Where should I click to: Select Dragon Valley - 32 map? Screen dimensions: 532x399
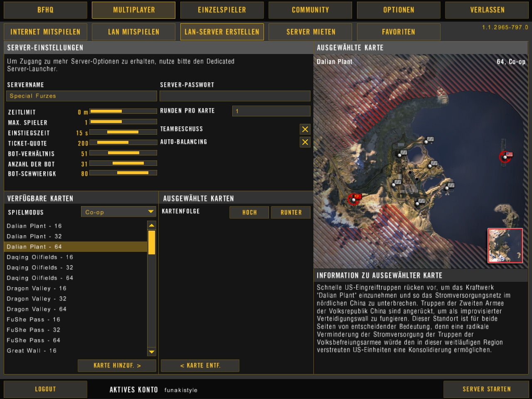click(76, 299)
